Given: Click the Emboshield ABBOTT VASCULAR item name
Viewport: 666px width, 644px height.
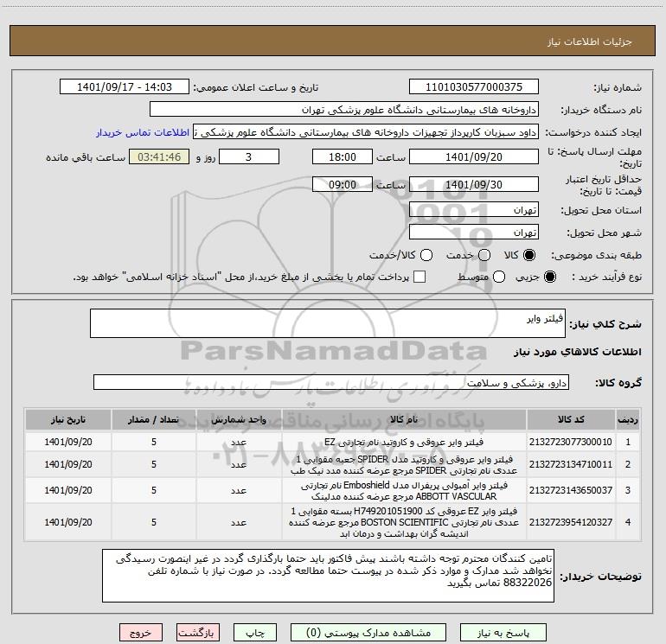Looking at the screenshot, I should click(x=404, y=490).
